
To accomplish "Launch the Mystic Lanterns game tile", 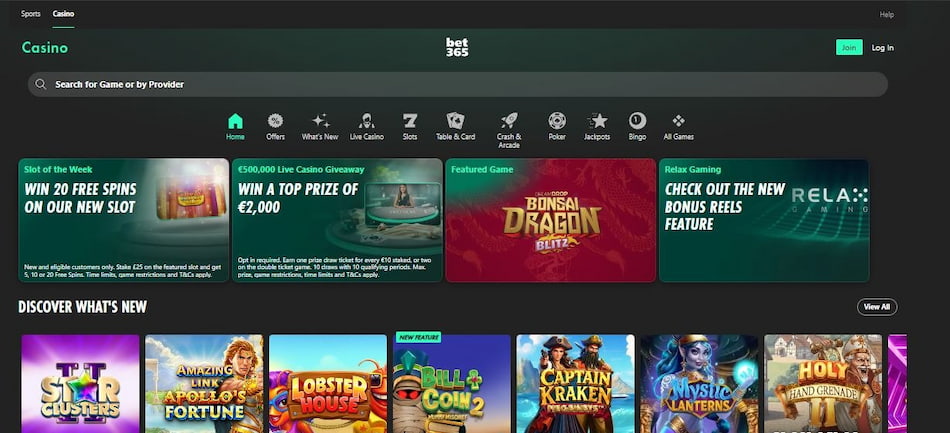I will [x=699, y=384].
